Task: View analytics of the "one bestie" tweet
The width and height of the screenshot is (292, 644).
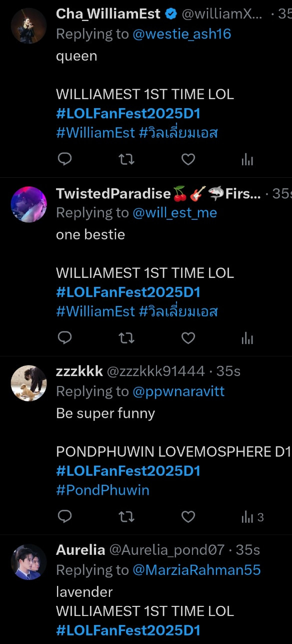Action: (247, 339)
